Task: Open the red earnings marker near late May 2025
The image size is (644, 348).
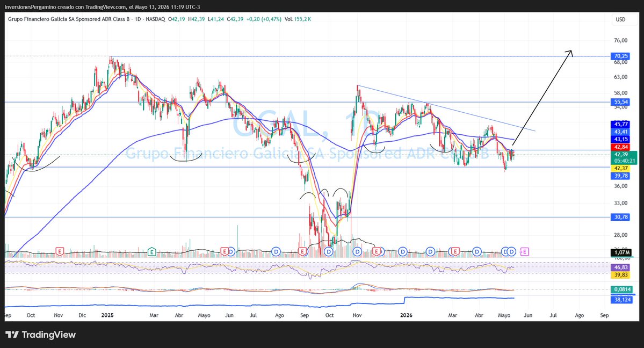Action: pos(225,251)
